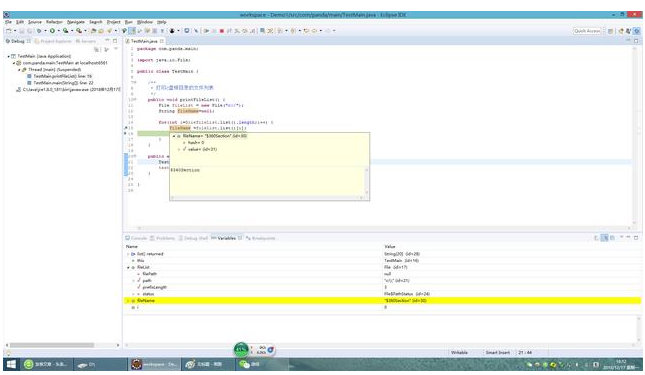Image resolution: width=645 pixels, height=375 pixels.
Task: Select the Variables tab
Action: coord(226,238)
